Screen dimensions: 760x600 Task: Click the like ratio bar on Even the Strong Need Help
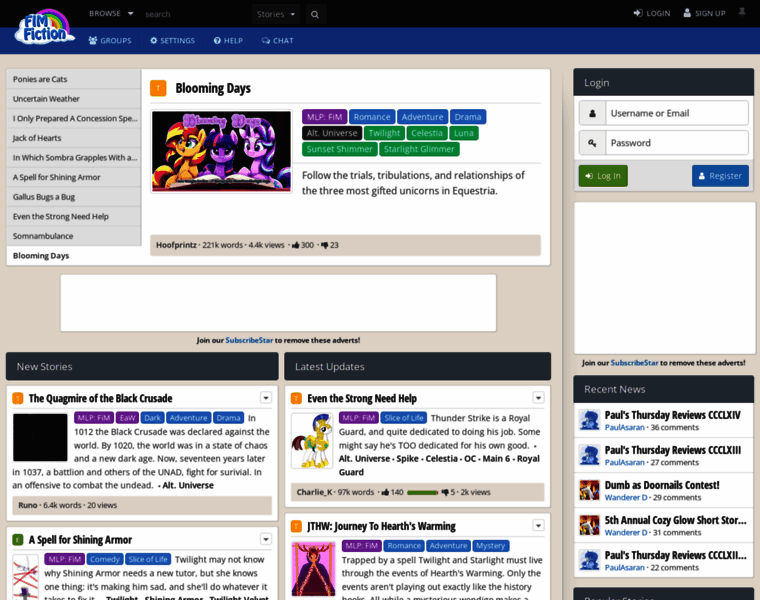click(x=423, y=492)
